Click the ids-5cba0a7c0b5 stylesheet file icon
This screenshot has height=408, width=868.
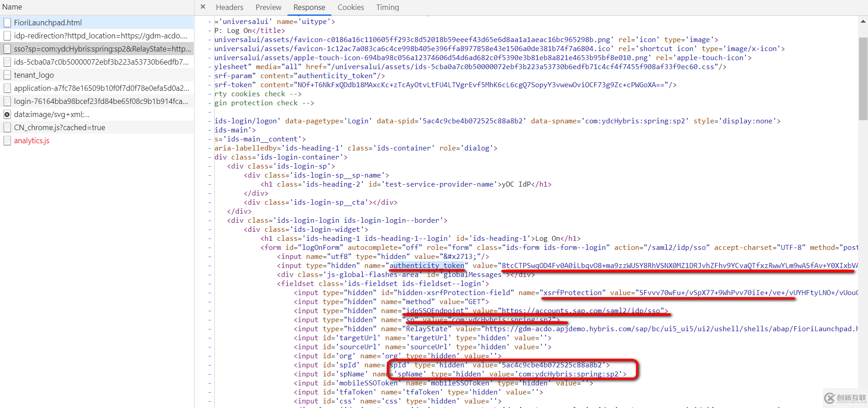click(7, 62)
